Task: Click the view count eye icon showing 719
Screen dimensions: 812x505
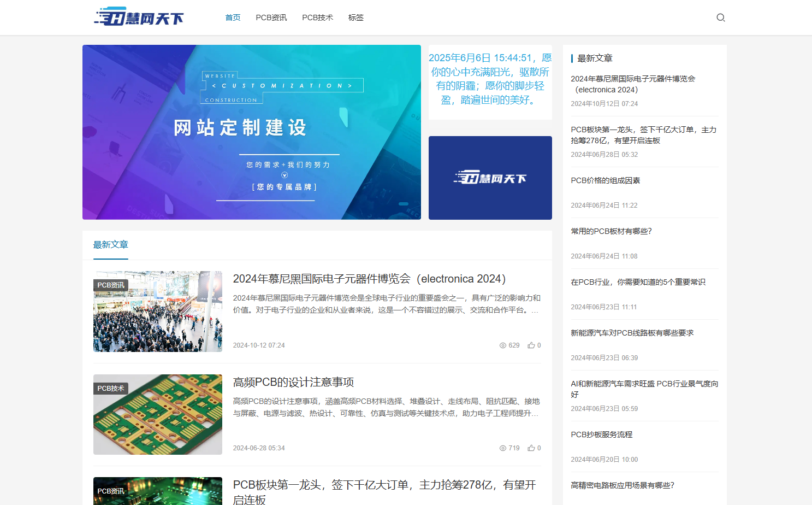Action: click(x=503, y=448)
